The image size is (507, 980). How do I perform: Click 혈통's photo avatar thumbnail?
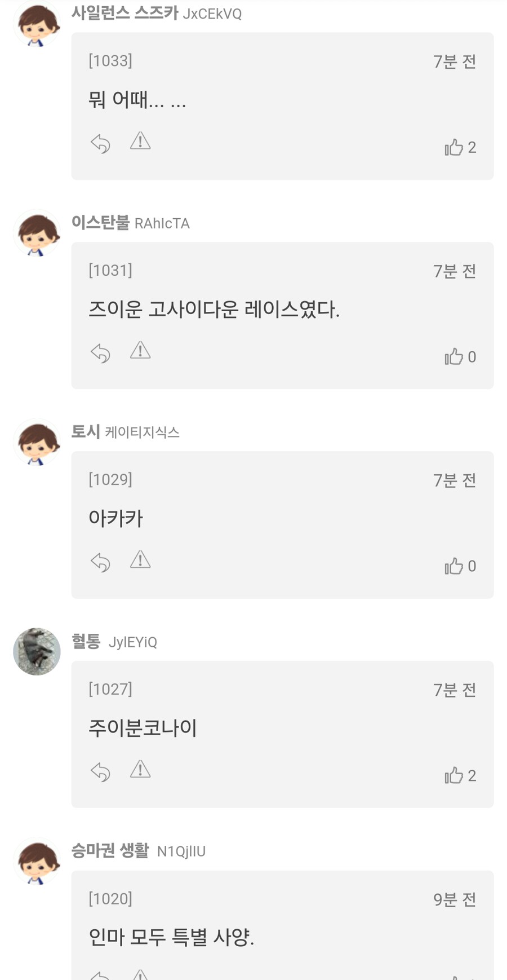coord(37,651)
